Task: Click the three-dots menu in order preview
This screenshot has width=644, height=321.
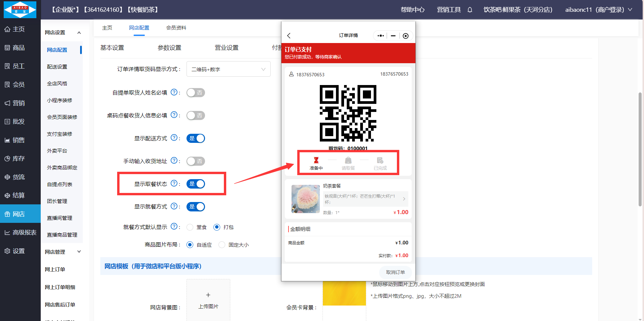Action: [381, 36]
